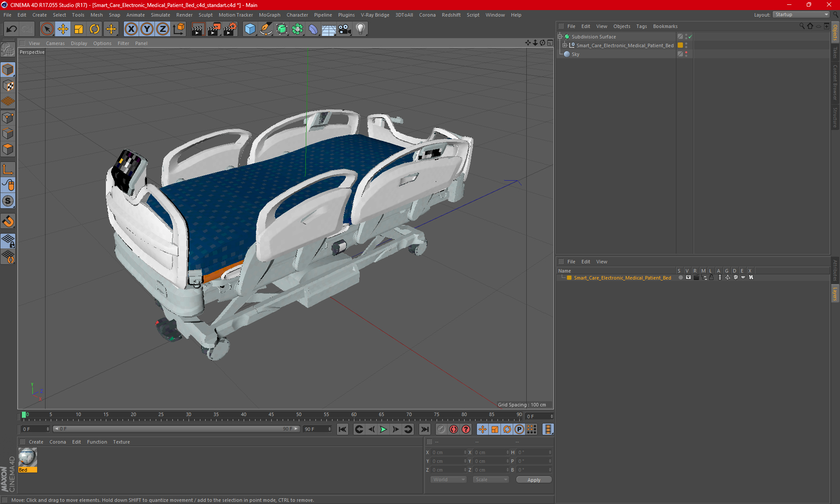Toggle autokeying button
This screenshot has width=840, height=504.
[x=454, y=430]
